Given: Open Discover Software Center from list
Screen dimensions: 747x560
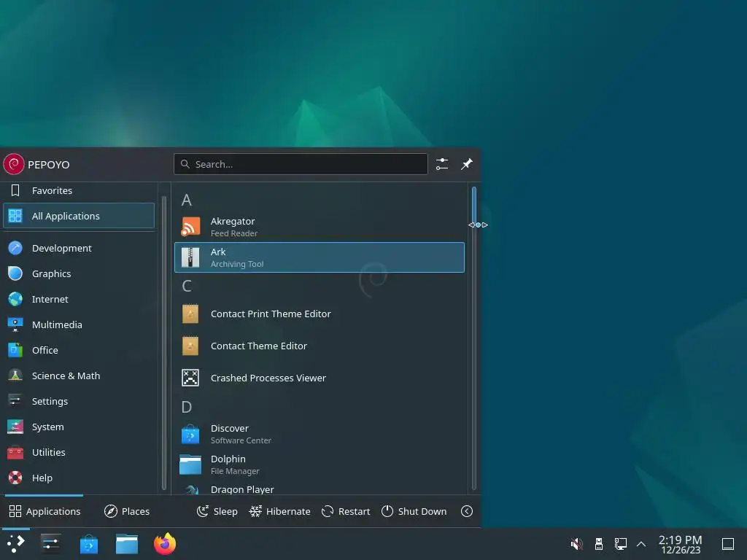Looking at the screenshot, I should 320,434.
